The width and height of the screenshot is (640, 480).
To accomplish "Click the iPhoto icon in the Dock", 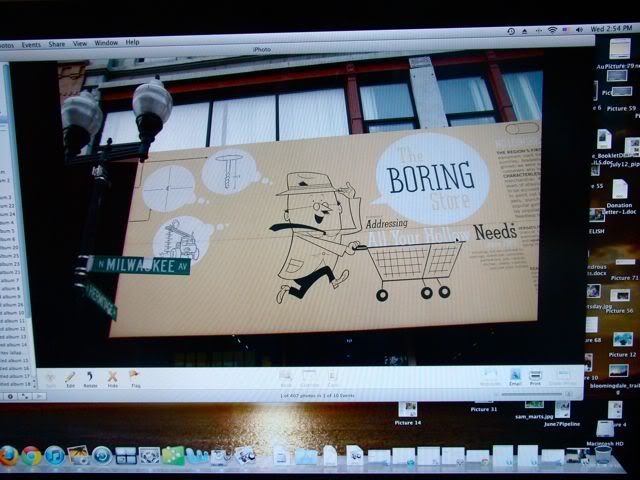I will tap(78, 455).
